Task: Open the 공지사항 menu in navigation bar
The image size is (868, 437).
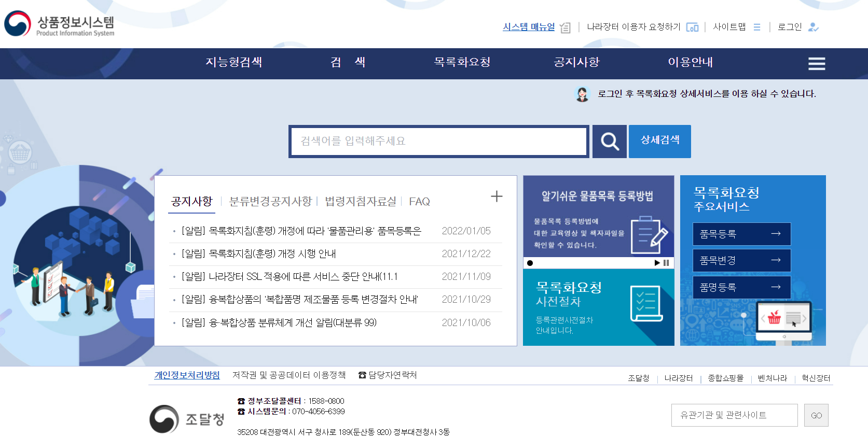Action: pyautogui.click(x=576, y=62)
